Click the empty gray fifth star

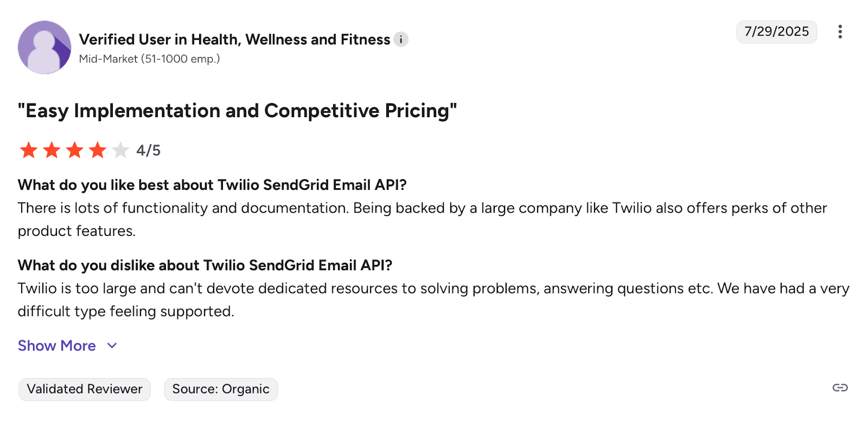pyautogui.click(x=120, y=150)
